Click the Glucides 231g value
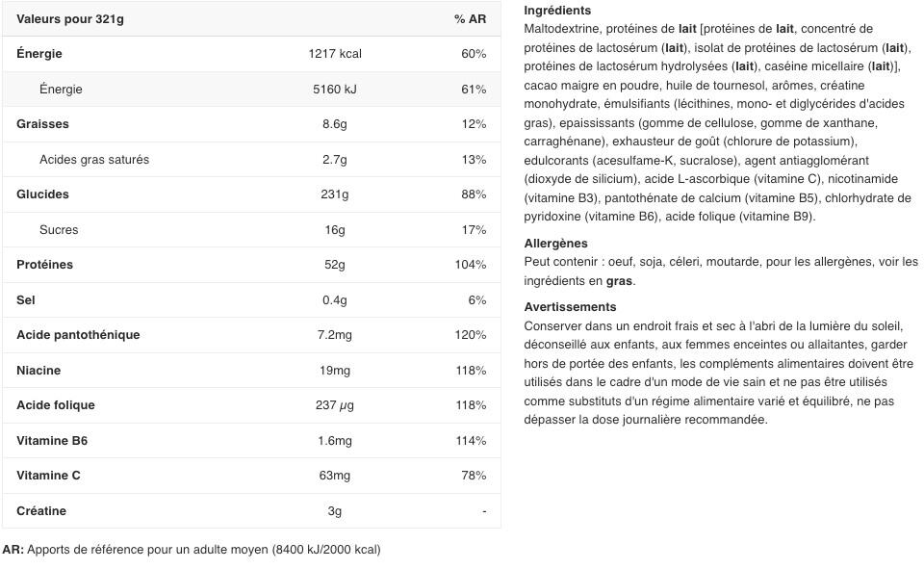Screen dimensions: 924x569 pyautogui.click(x=335, y=194)
